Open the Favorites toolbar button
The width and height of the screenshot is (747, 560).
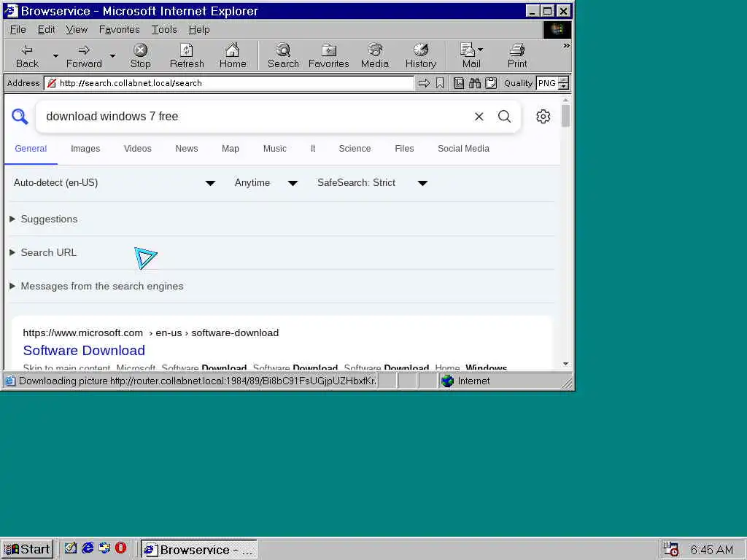click(329, 56)
